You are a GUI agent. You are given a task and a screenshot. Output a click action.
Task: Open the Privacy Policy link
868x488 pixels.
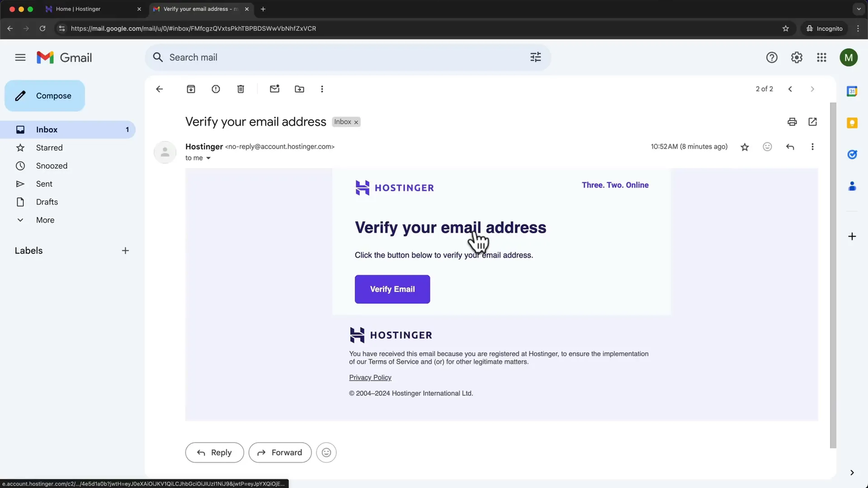370,377
